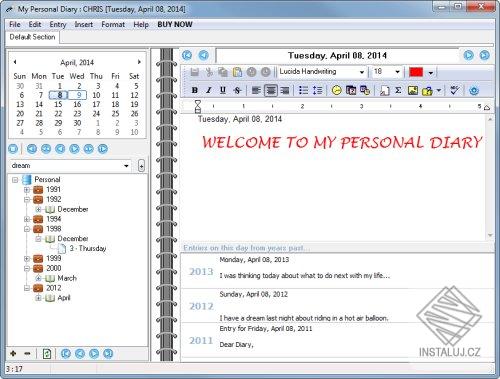Image resolution: width=500 pixels, height=379 pixels.
Task: Click the insert date calendar icon
Action: [351, 90]
